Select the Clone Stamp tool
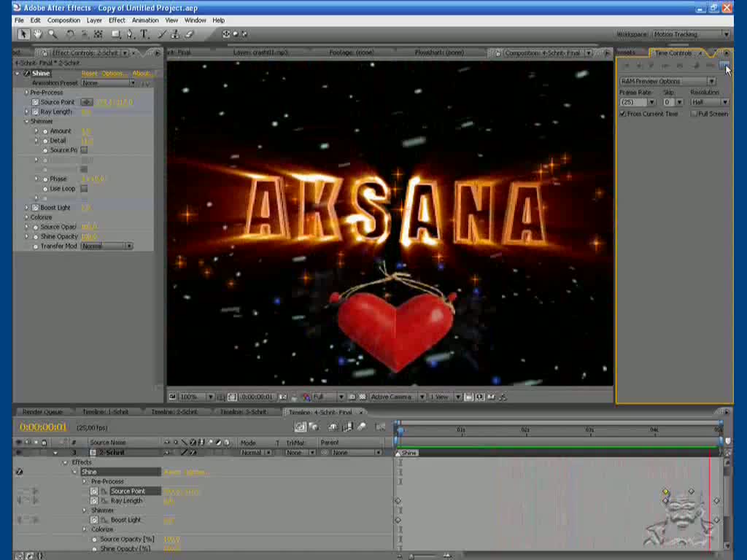Viewport: 747px width, 560px height. pyautogui.click(x=176, y=34)
